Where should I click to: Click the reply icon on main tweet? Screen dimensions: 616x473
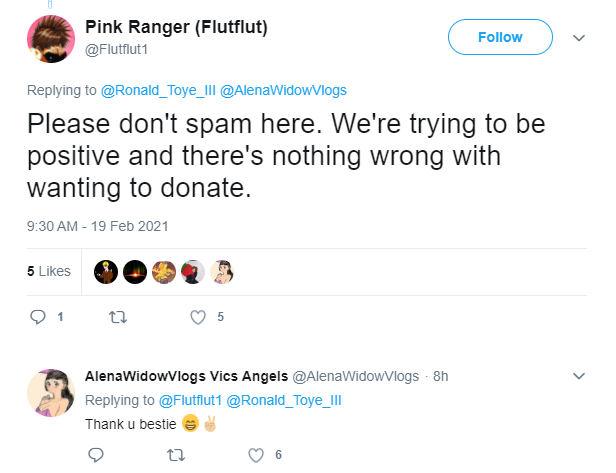[x=38, y=317]
